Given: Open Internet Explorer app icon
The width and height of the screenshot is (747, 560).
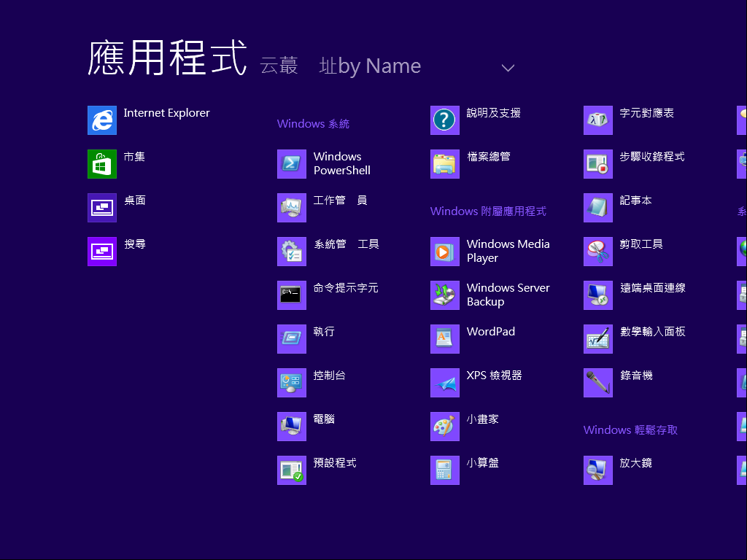Looking at the screenshot, I should click(x=102, y=120).
